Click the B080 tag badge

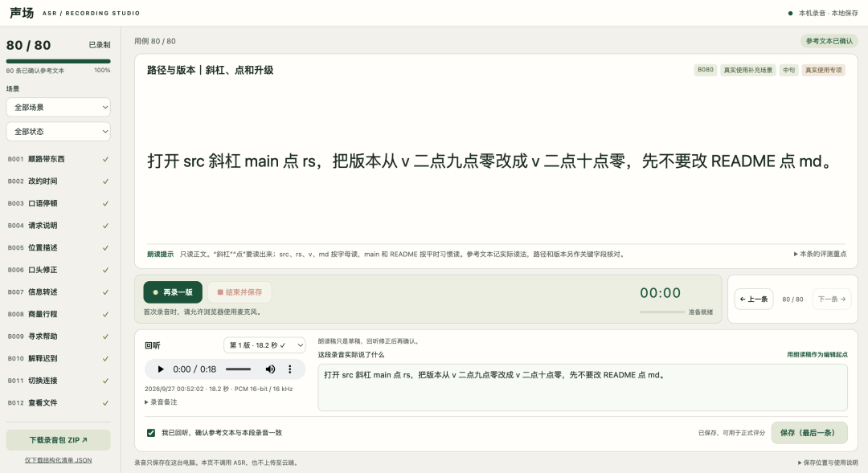706,70
